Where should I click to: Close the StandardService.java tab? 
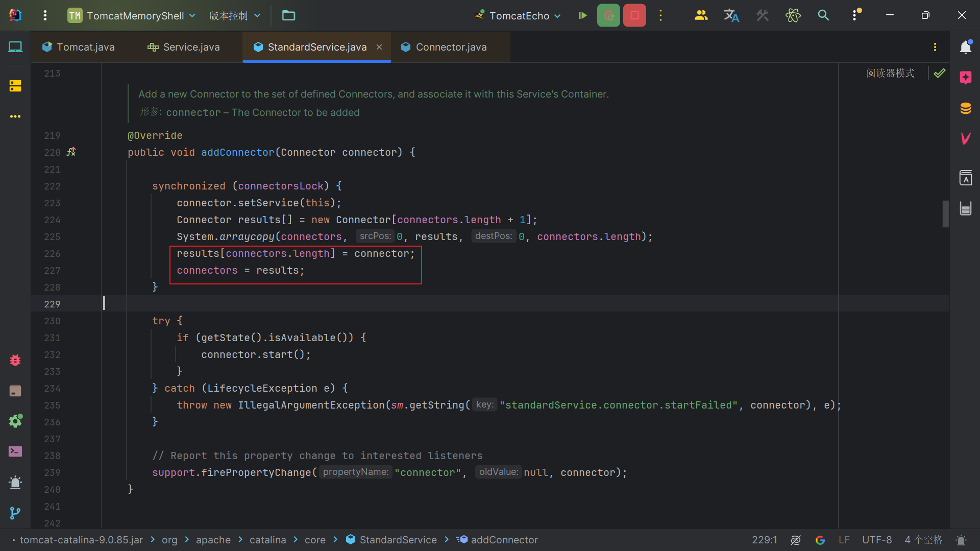[x=379, y=47]
